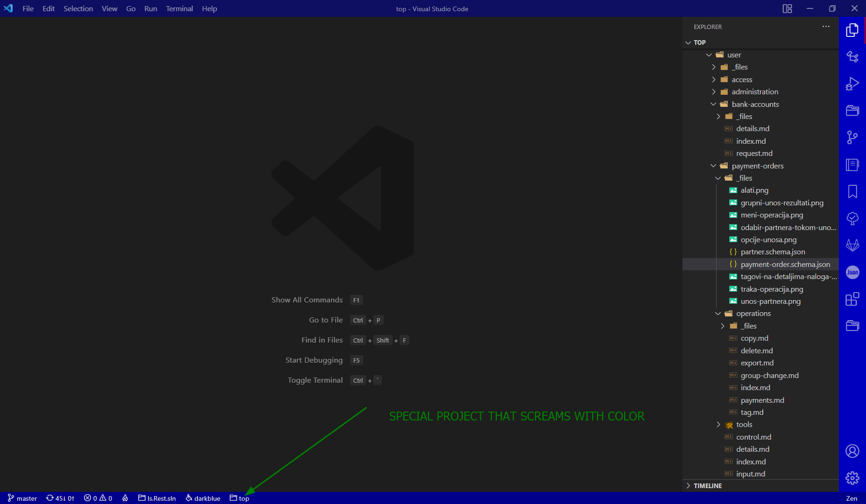Image resolution: width=866 pixels, height=504 pixels.
Task: Open meni-operacija.png file
Action: [x=760, y=215]
